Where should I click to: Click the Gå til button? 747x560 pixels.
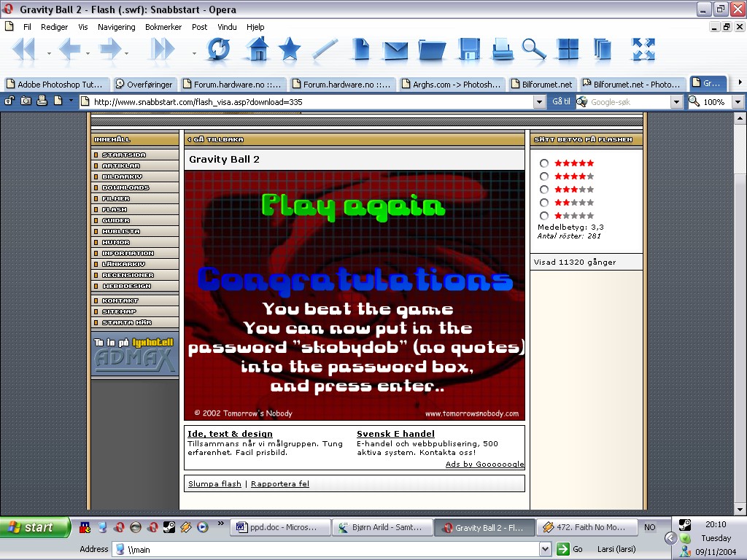pyautogui.click(x=561, y=101)
